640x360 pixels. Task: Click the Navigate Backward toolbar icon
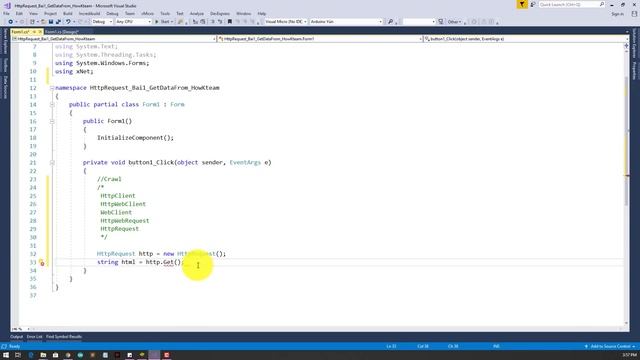click(11, 22)
